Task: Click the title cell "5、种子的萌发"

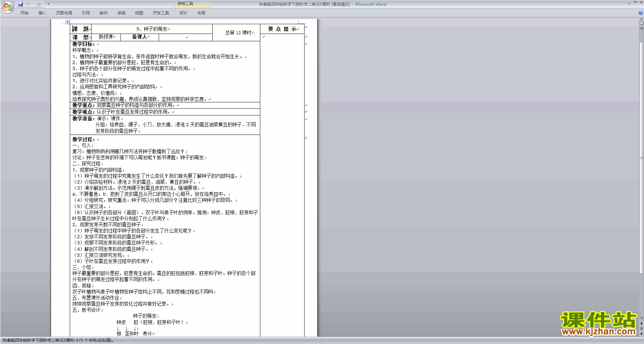Action: pyautogui.click(x=152, y=29)
